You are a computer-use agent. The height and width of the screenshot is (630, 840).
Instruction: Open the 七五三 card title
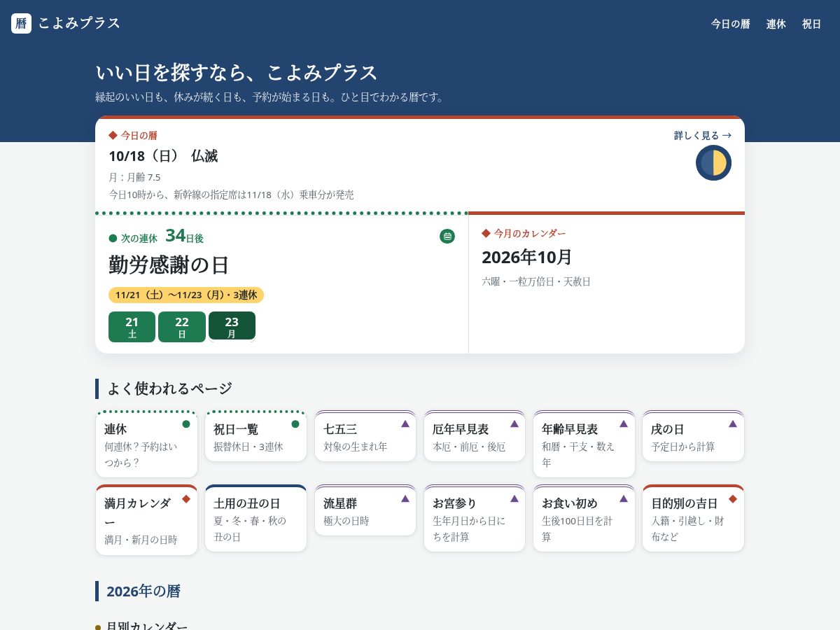click(x=340, y=429)
